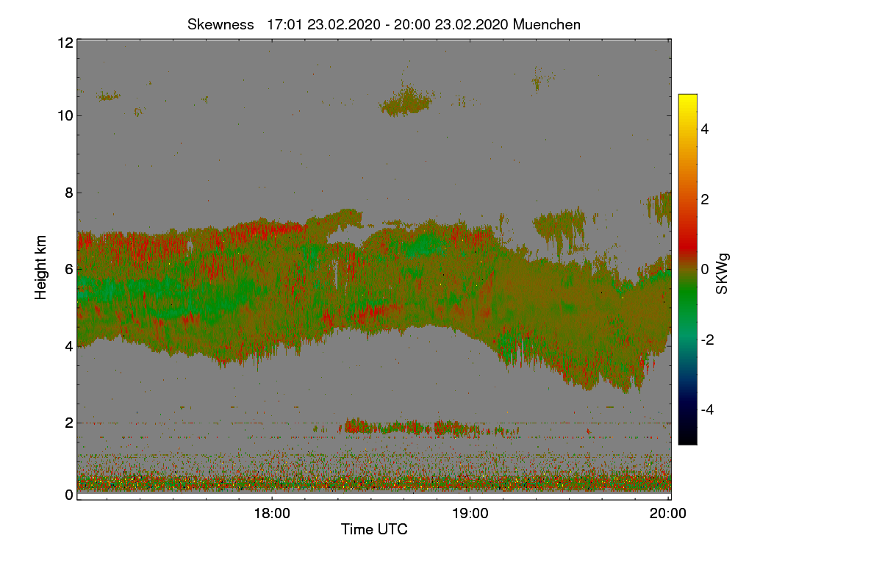Click the 20:00 time tick label
This screenshot has width=882, height=588.
668,514
